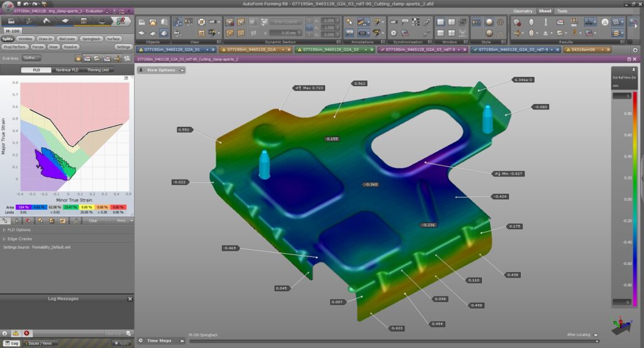Select the two-column window layout icon
Viewport: 644px width, 348px height.
452,22
